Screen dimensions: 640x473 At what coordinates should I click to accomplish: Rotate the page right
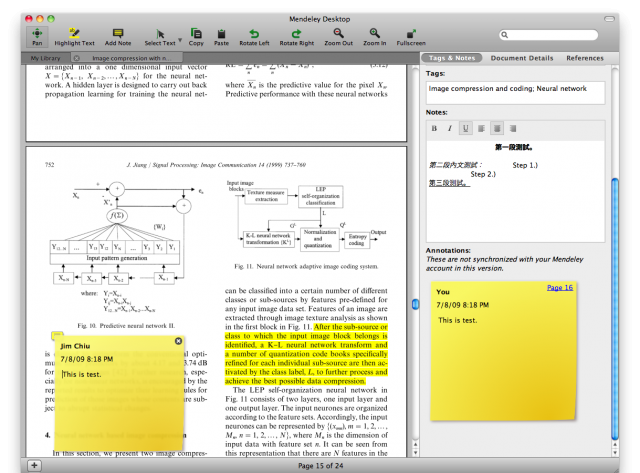(297, 37)
